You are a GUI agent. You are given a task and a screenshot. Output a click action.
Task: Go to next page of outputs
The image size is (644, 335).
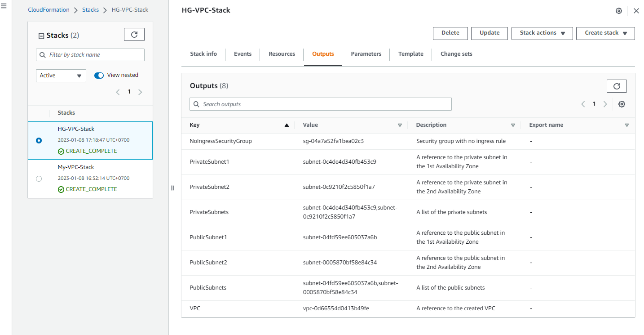605,104
